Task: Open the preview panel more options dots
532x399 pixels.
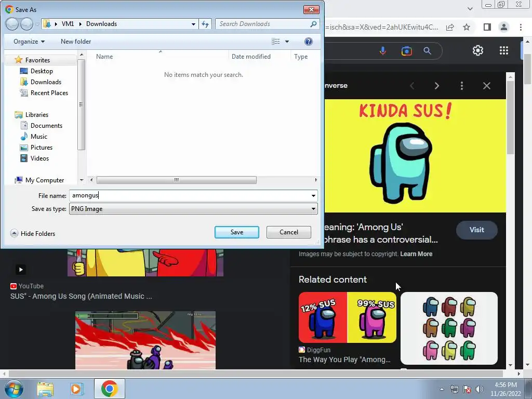Action: click(461, 86)
